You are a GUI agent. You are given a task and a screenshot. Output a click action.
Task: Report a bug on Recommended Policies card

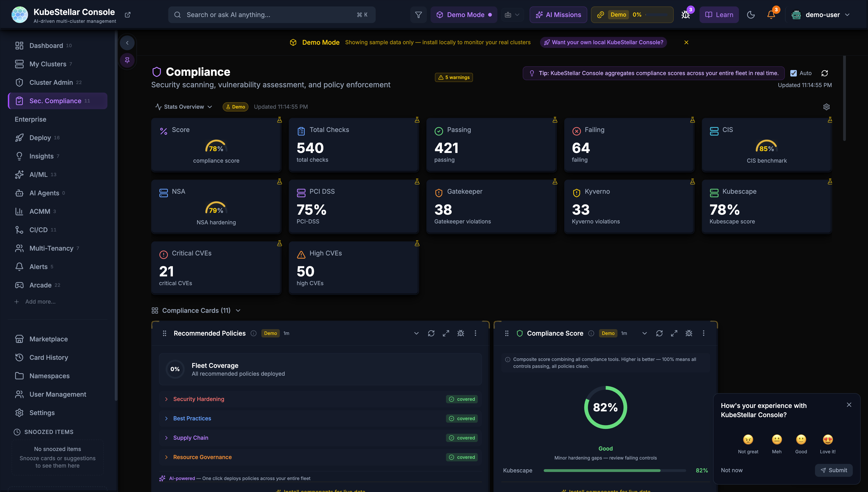pos(461,333)
